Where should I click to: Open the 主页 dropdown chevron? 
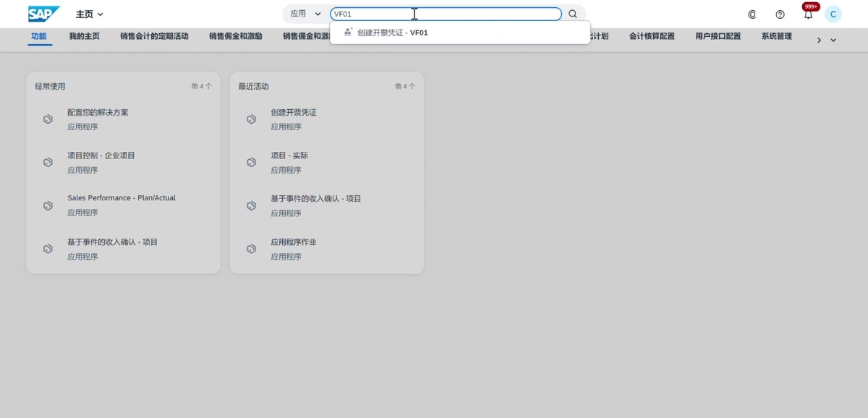point(101,14)
